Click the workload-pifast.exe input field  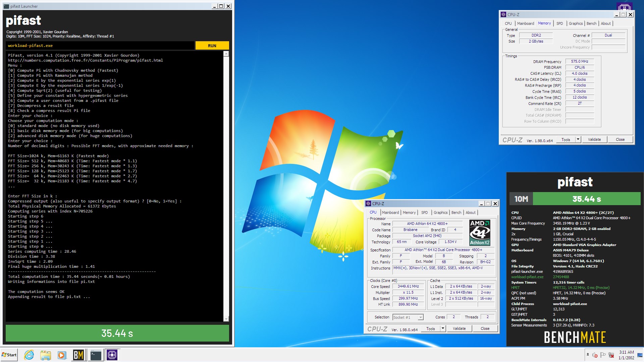tap(100, 46)
